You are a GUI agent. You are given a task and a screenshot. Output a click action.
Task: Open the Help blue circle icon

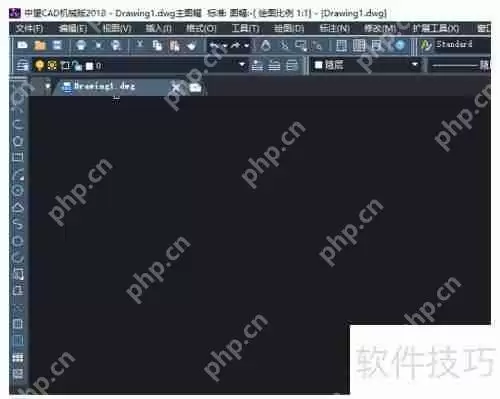click(400, 45)
